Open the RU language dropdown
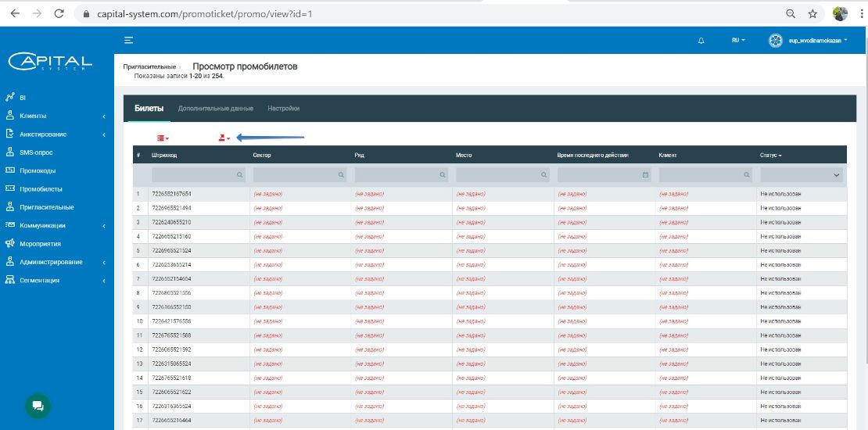This screenshot has width=868, height=430. point(738,40)
